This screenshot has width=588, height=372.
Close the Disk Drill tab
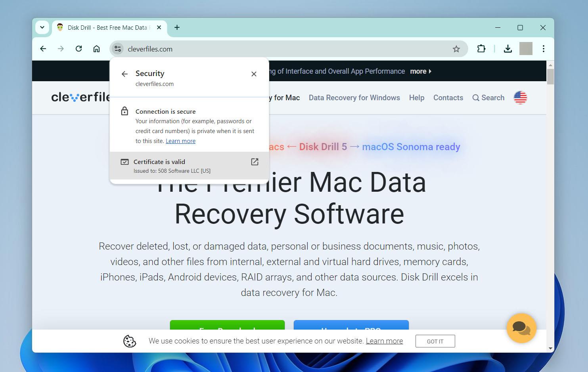pos(159,27)
